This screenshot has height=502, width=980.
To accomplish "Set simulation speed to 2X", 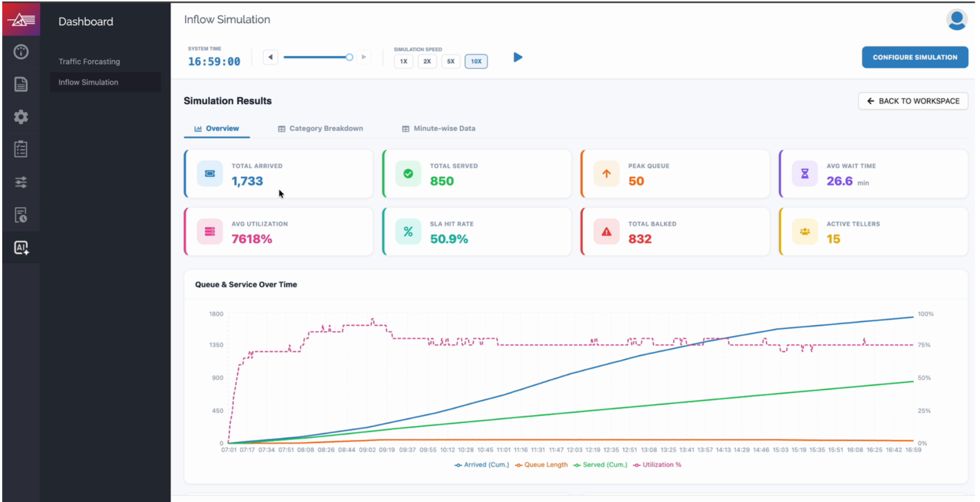I will tap(427, 61).
